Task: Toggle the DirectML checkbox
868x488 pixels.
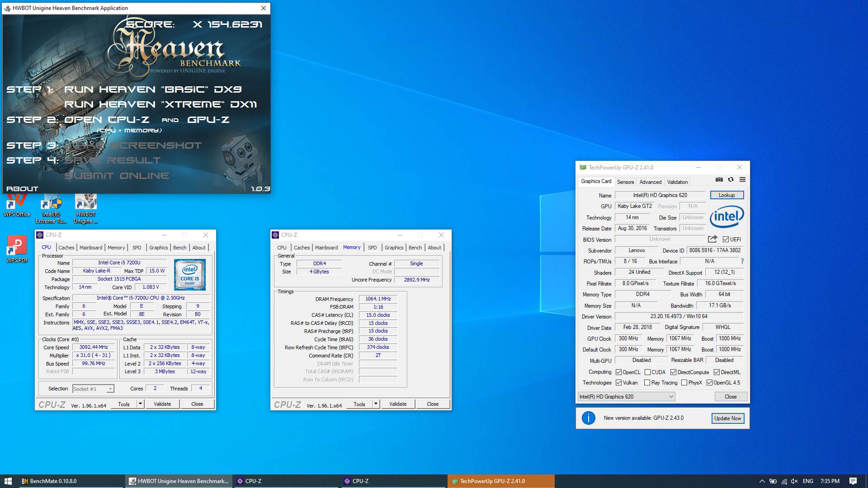Action: pyautogui.click(x=717, y=372)
